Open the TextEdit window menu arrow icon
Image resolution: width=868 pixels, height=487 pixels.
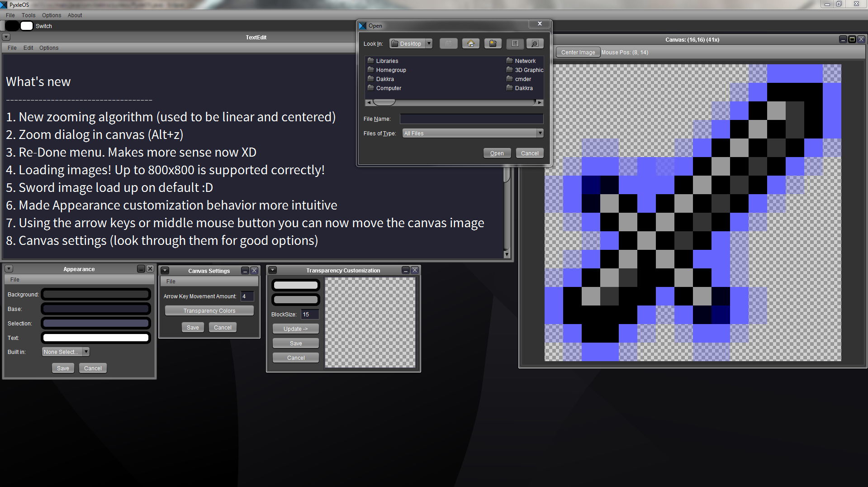click(6, 37)
